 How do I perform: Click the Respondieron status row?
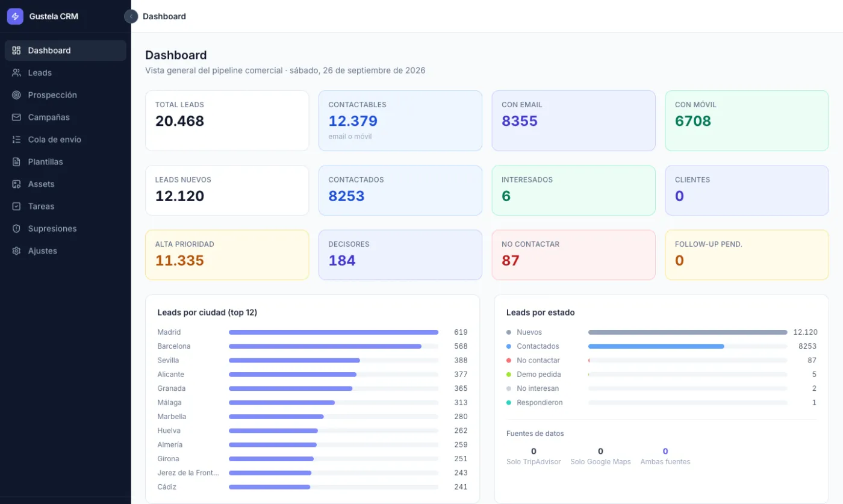[x=662, y=402]
